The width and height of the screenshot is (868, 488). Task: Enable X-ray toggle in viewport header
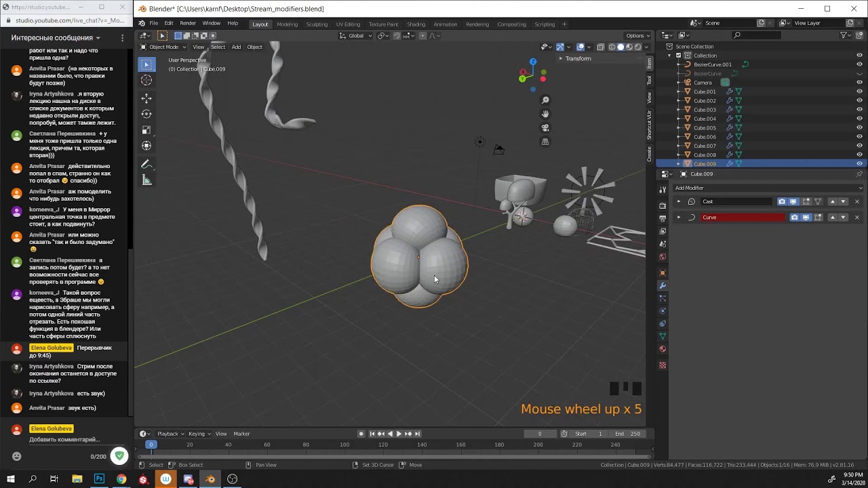point(601,47)
